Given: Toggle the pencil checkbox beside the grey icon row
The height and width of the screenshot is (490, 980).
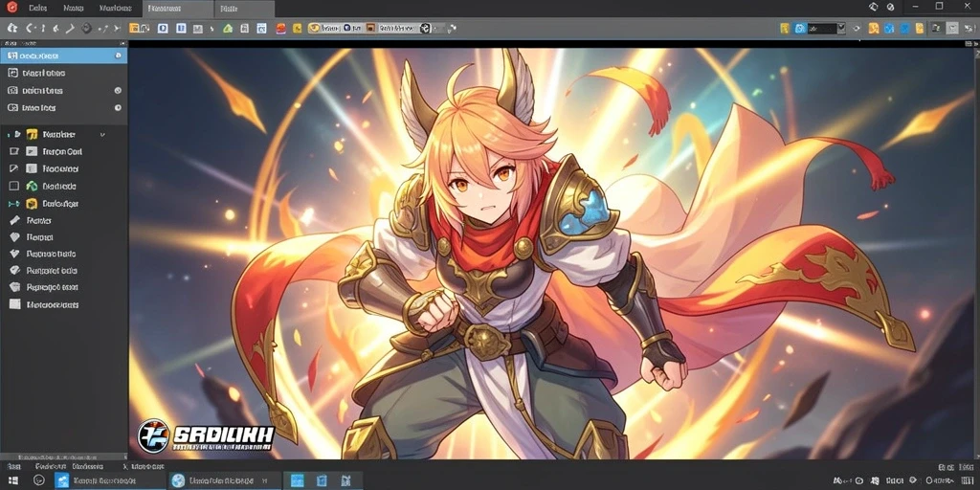Looking at the screenshot, I should (x=13, y=168).
